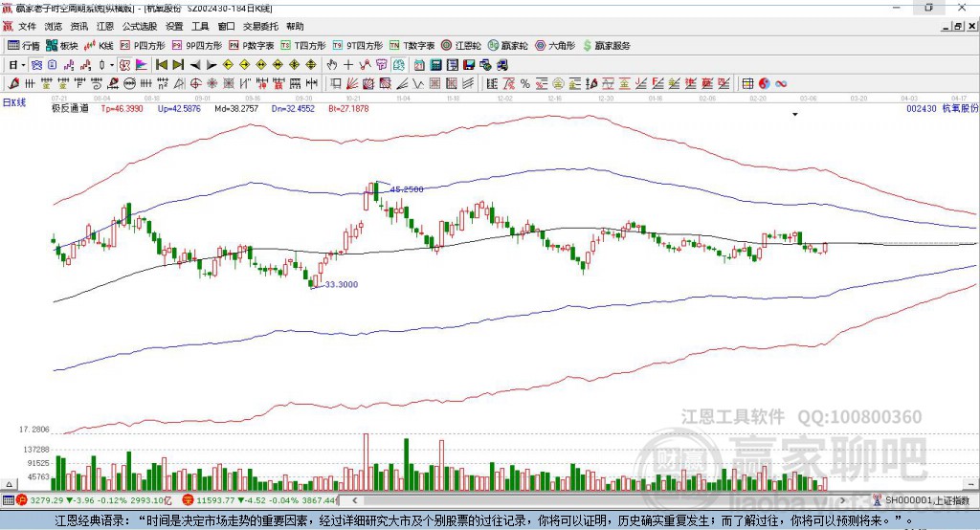Open the T数字表 tool
The height and width of the screenshot is (530, 980).
click(412, 46)
